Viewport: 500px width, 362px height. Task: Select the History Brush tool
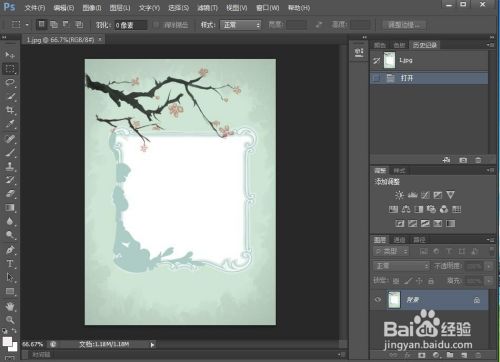click(x=10, y=180)
